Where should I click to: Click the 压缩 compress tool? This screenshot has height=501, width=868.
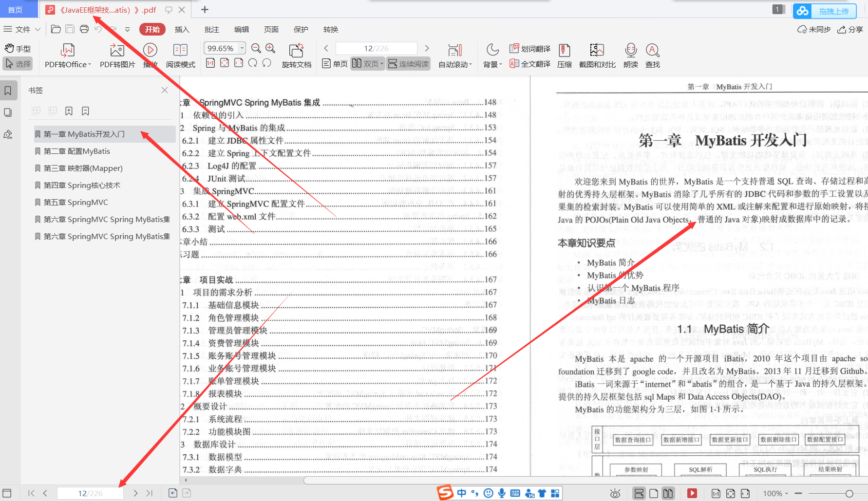click(x=565, y=56)
